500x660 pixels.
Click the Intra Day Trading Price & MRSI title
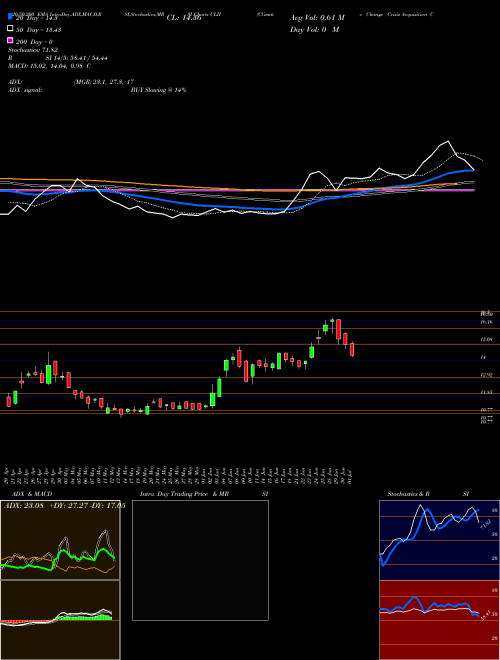click(x=204, y=494)
